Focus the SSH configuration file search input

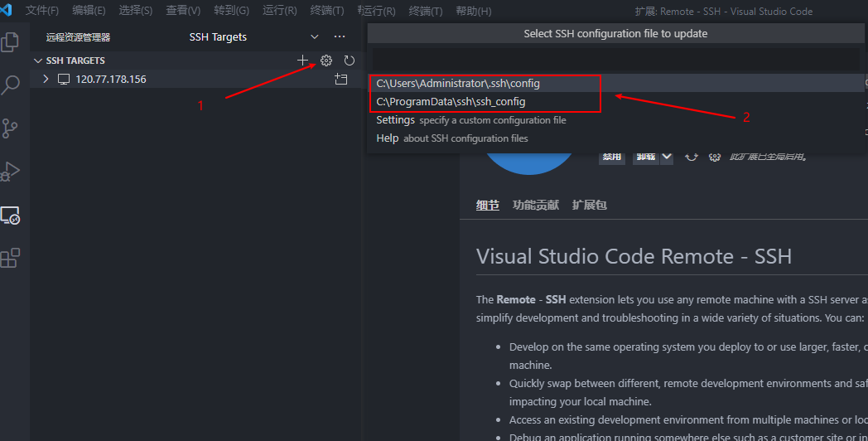point(616,59)
